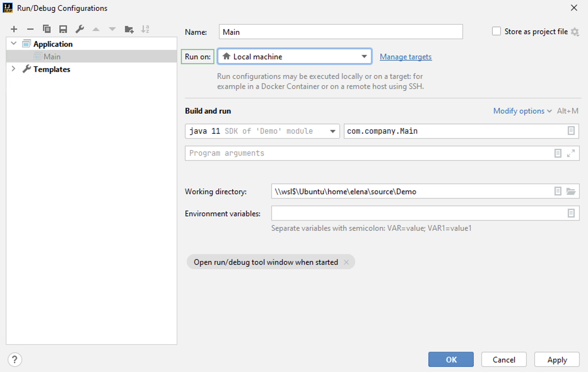Browse for Working directory folder
The width and height of the screenshot is (588, 372).
tap(571, 191)
